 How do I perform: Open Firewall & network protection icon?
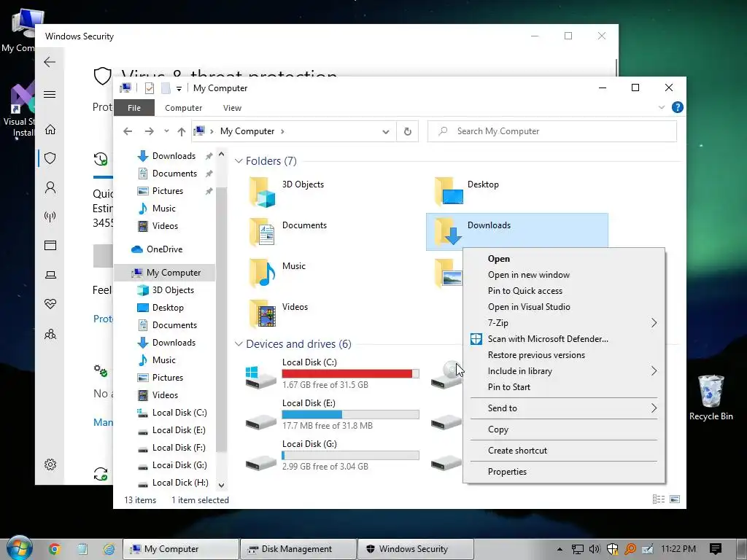click(x=50, y=217)
